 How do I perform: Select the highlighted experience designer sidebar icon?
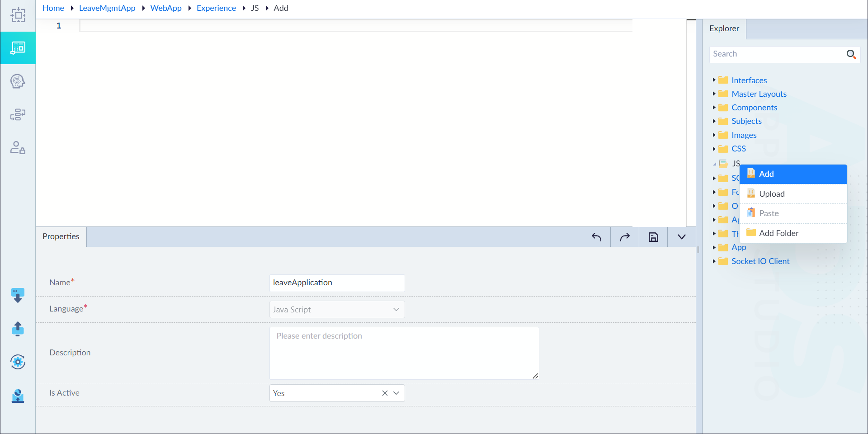pos(18,48)
